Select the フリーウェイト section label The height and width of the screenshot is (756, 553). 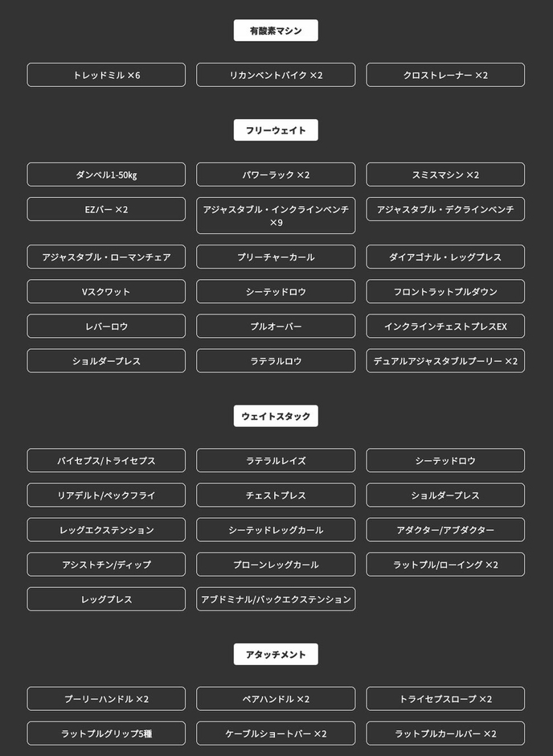point(276,130)
